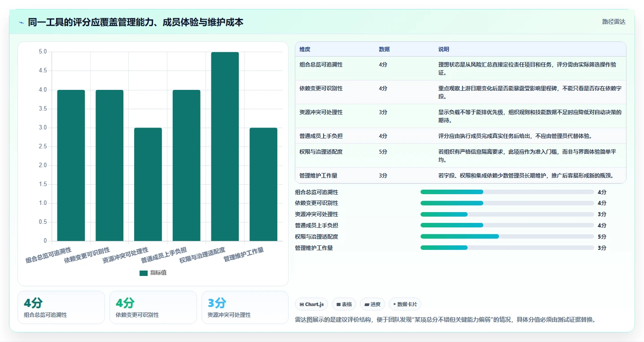Click the 依赖变更可识别性 progress bar
Screen dimensions: 644x342
pos(507,203)
